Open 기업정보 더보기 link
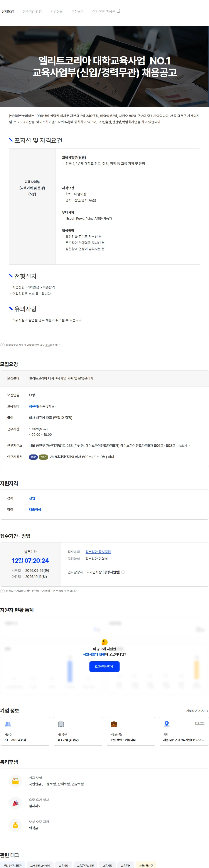The image size is (209, 868). (x=196, y=711)
